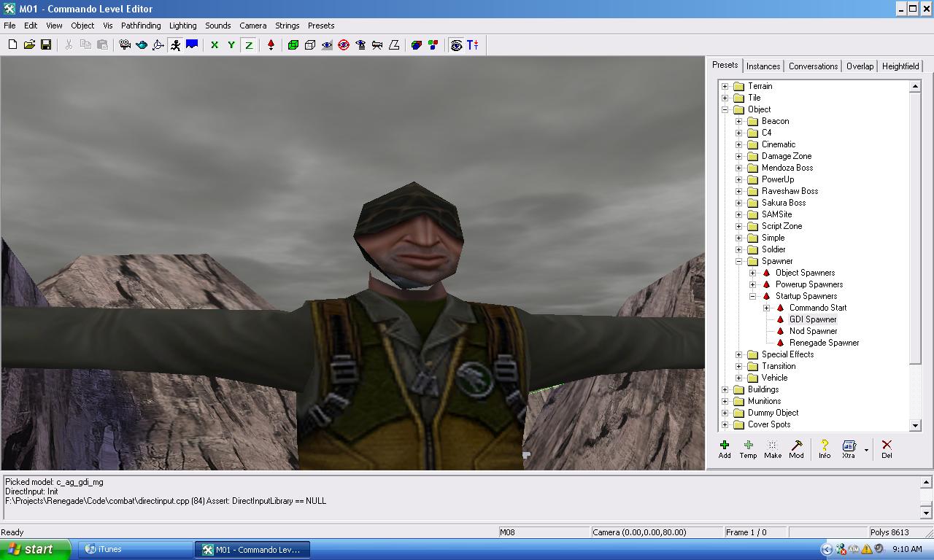
Task: Open file using the folder toolbar icon
Action: [x=29, y=45]
